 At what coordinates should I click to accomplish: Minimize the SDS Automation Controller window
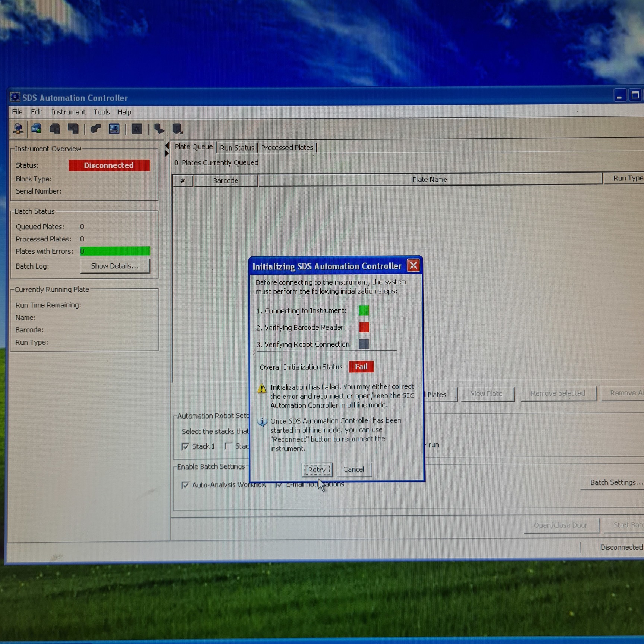[619, 96]
